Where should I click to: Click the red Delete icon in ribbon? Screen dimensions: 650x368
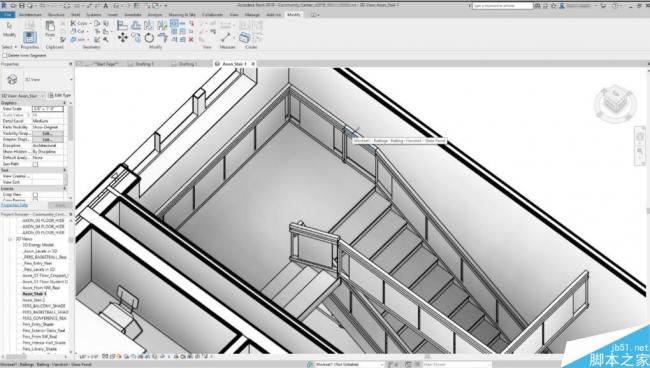191,40
